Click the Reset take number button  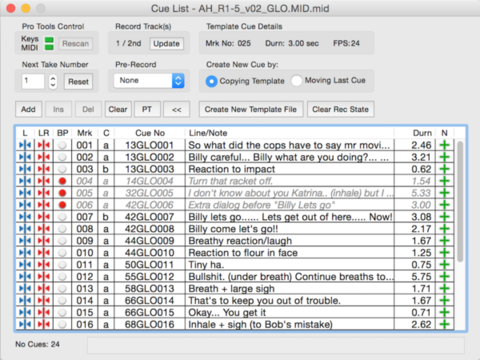78,82
